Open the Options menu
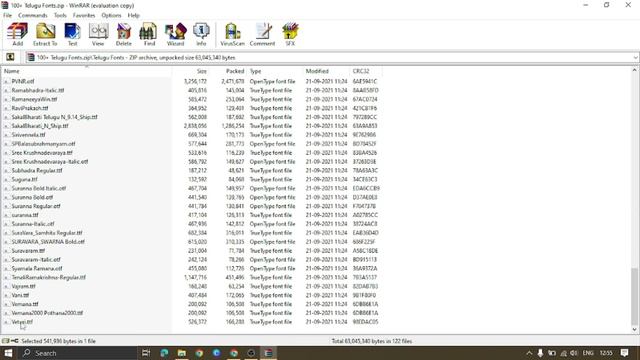640x360 pixels. point(111,15)
